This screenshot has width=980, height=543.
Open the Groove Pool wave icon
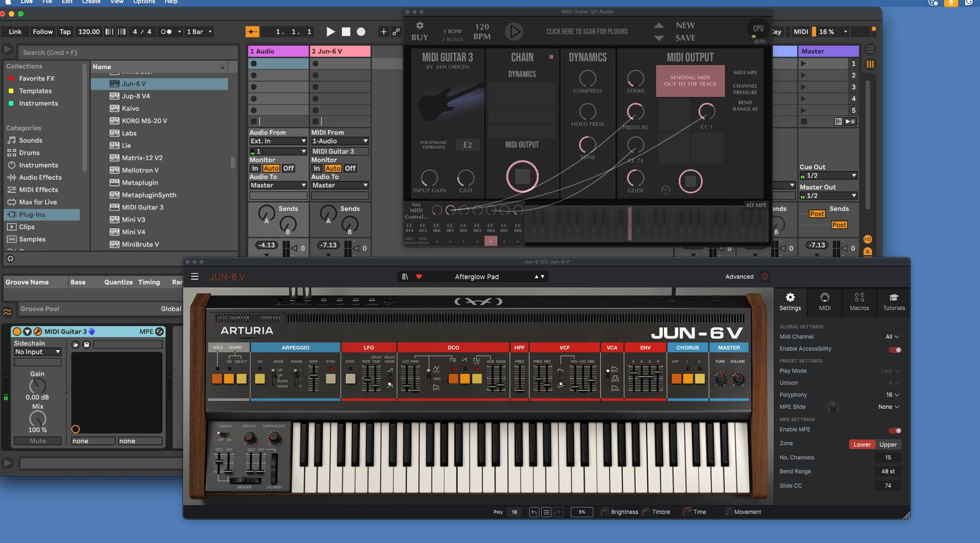pyautogui.click(x=7, y=311)
